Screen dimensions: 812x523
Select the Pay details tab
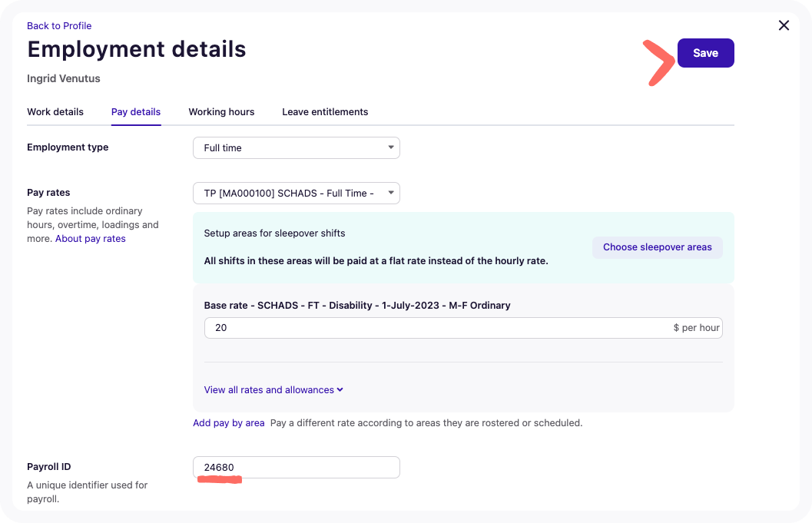(x=136, y=112)
